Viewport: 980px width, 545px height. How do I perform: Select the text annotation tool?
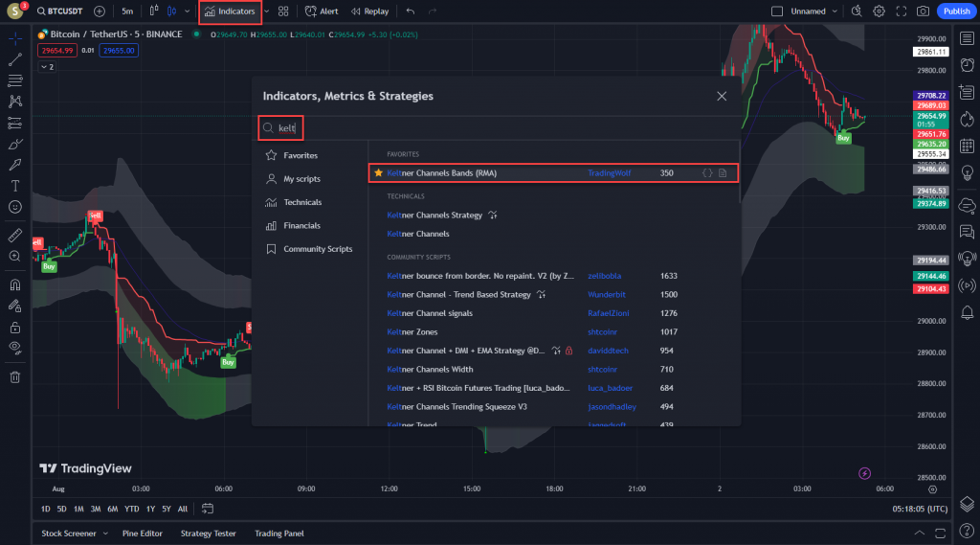click(15, 186)
